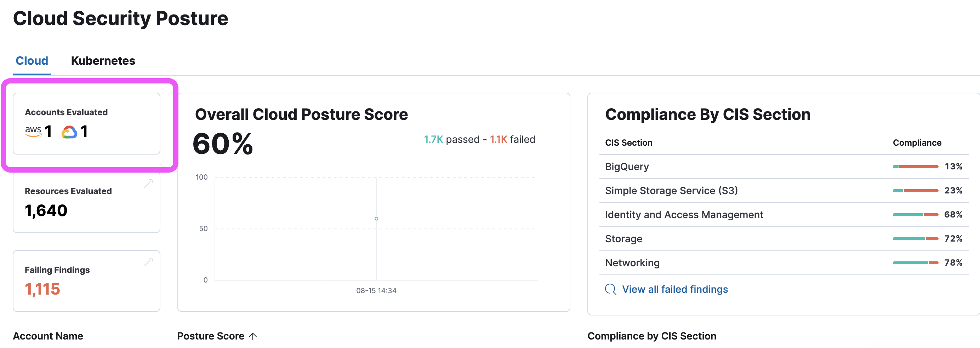The image size is (980, 348).
Task: Click the data point on the posture score chart
Action: click(376, 218)
